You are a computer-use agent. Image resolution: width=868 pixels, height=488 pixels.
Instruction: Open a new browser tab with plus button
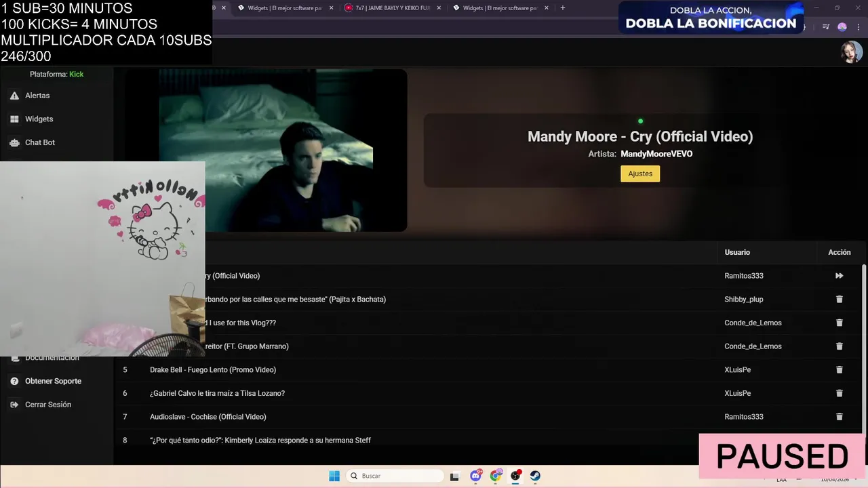point(562,8)
